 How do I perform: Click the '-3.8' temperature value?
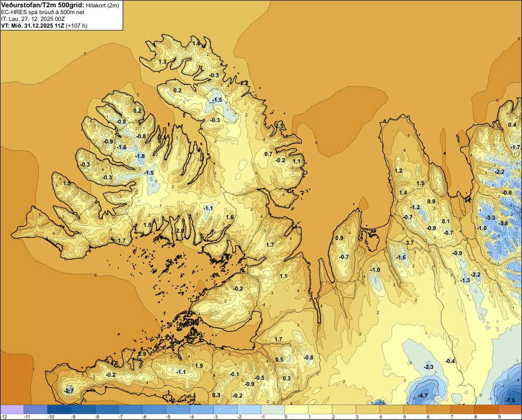[504, 223]
